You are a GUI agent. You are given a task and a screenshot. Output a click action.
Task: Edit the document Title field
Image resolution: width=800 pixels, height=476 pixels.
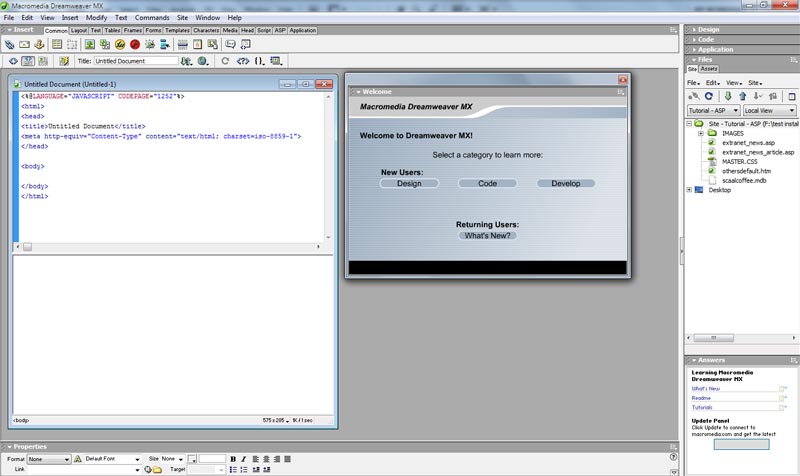point(136,61)
